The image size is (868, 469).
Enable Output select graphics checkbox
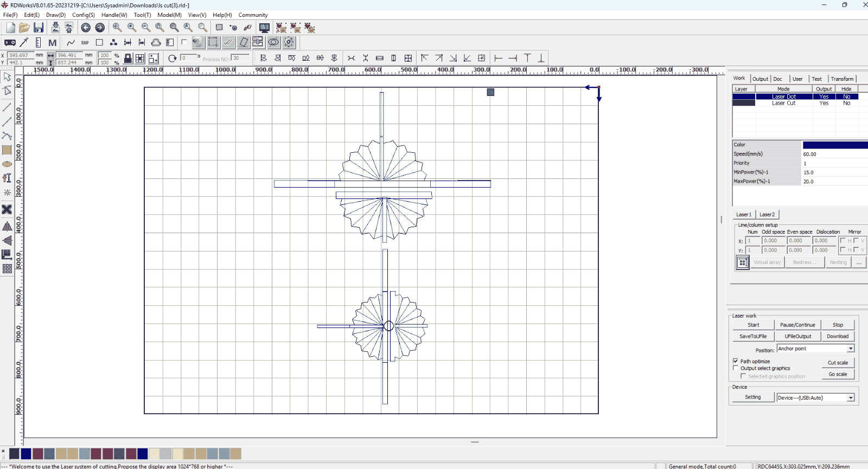[736, 368]
